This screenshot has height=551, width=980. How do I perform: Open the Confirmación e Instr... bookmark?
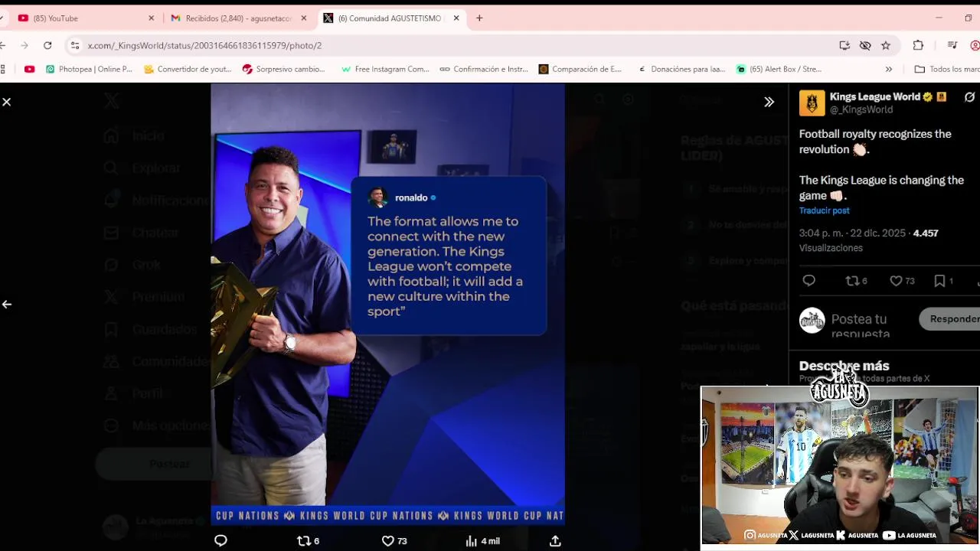[484, 69]
